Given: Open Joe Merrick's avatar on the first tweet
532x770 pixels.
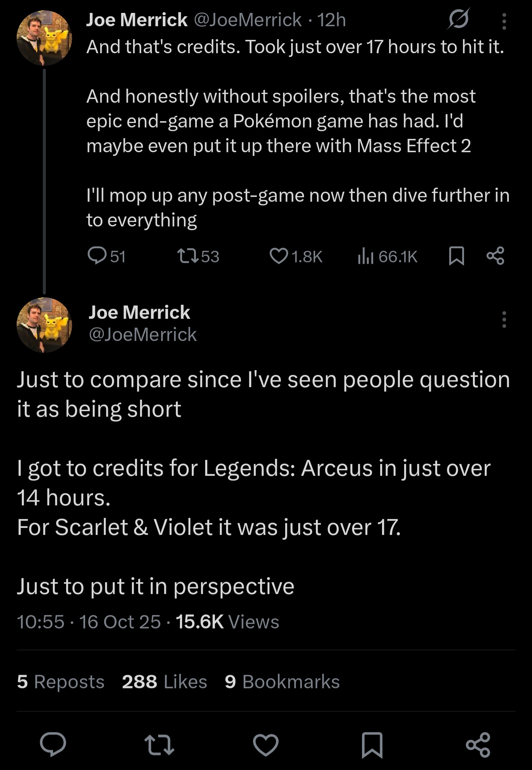Looking at the screenshot, I should point(44,38).
